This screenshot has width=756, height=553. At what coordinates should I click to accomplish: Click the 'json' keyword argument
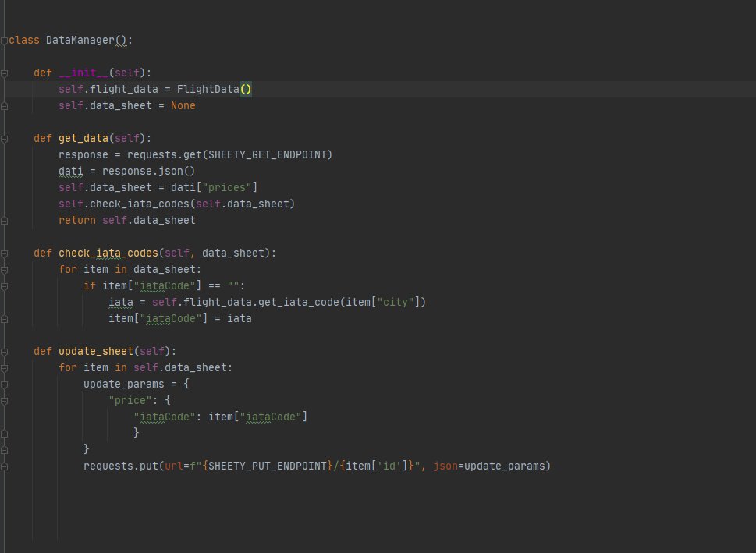pos(445,466)
